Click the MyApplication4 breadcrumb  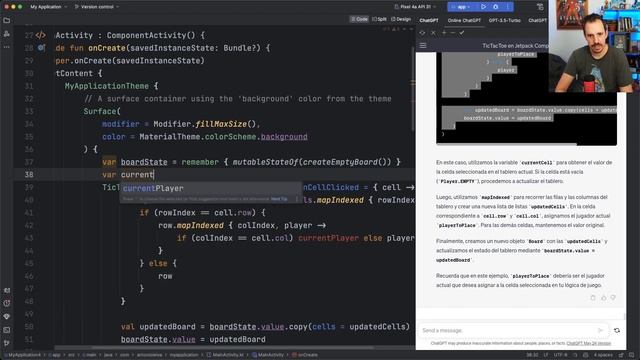[22, 355]
